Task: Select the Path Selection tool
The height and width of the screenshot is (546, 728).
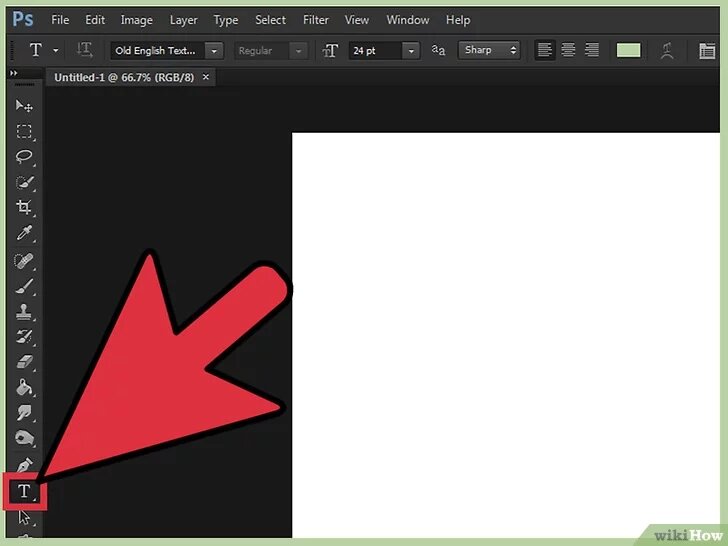Action: (24, 517)
